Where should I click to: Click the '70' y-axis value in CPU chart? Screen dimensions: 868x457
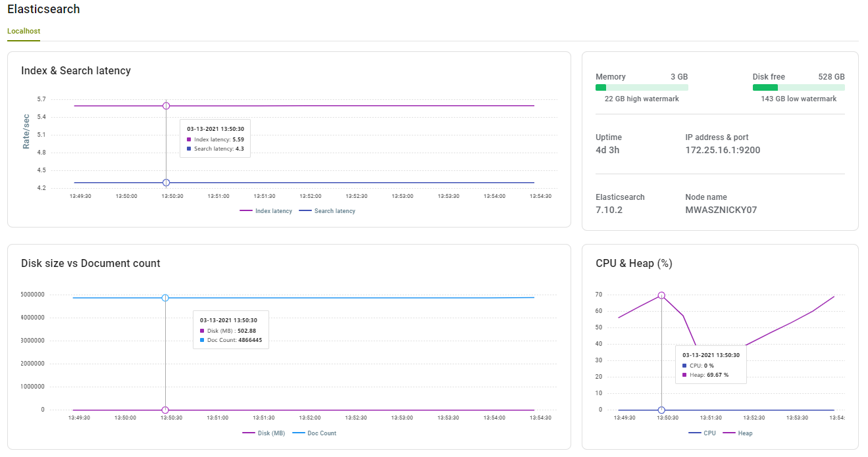pos(598,295)
